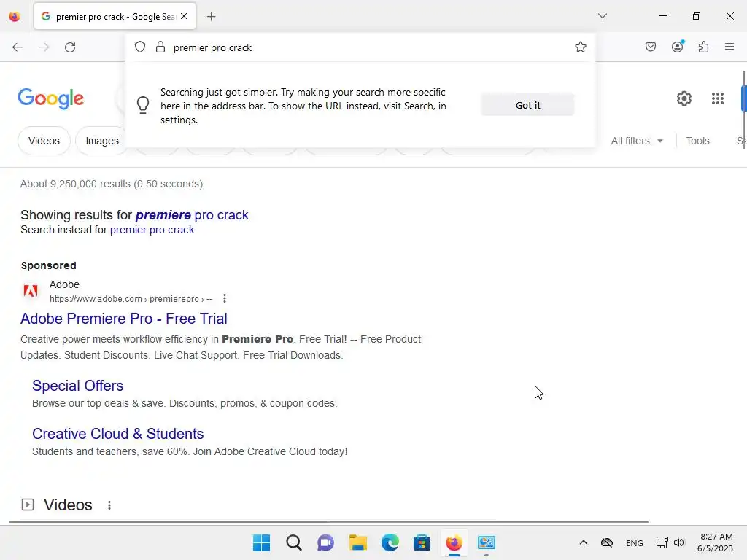Open the tracking protection shield icon
Screen dimensions: 747x560
[x=139, y=47]
